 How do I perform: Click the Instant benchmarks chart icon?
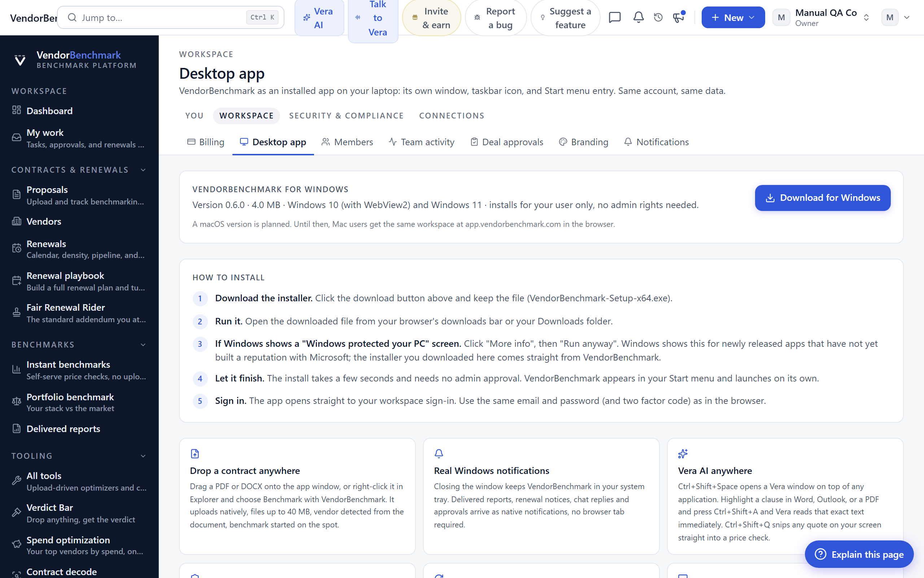16,370
